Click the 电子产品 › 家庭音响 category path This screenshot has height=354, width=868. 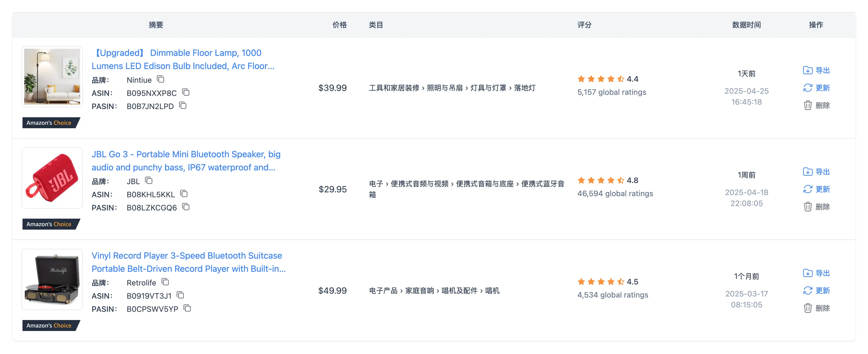[434, 290]
